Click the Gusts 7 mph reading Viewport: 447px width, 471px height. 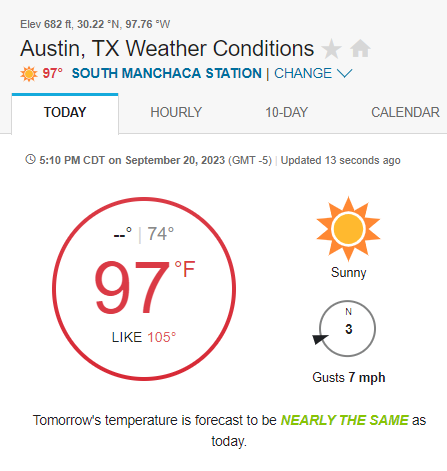pyautogui.click(x=349, y=378)
